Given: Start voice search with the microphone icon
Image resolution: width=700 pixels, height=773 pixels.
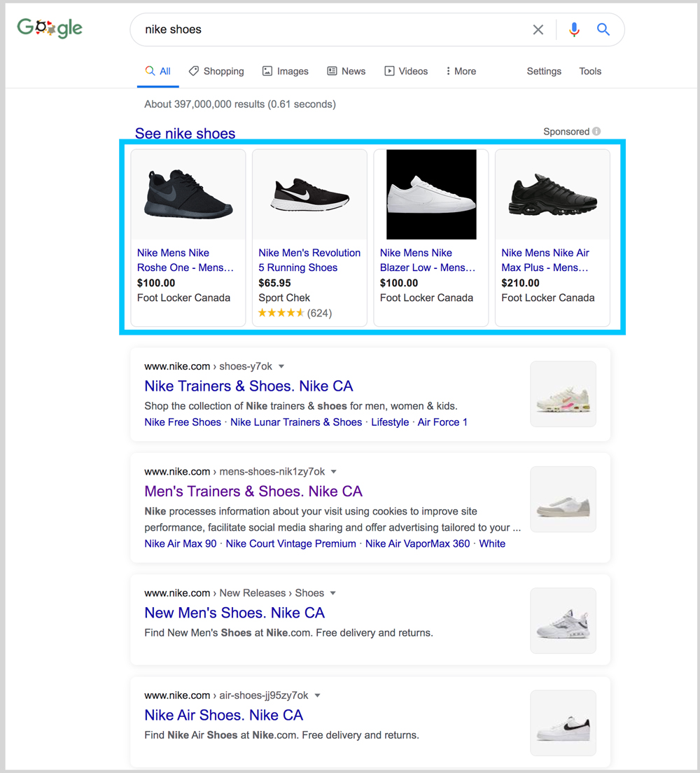Looking at the screenshot, I should click(574, 29).
